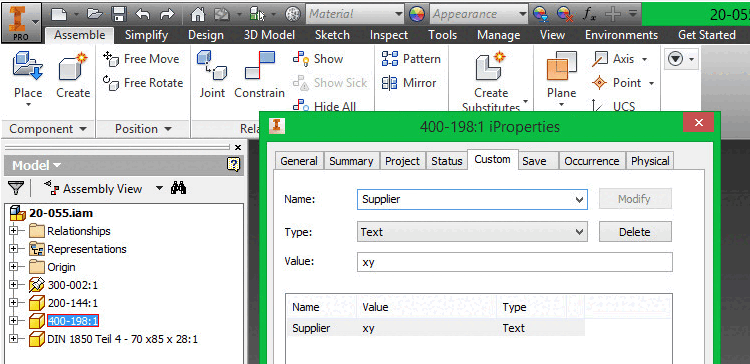Expand the Component panel dropdown
Viewport: 750px width, 364px height.
coord(48,129)
